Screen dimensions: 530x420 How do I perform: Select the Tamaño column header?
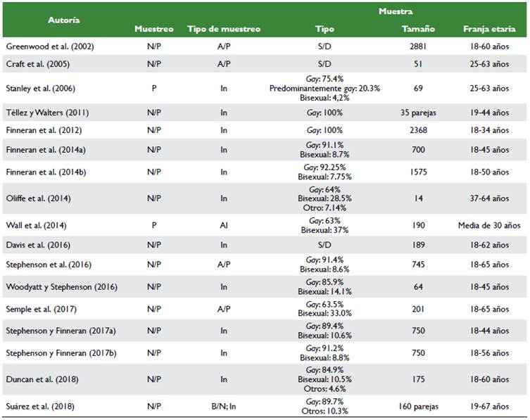418,29
